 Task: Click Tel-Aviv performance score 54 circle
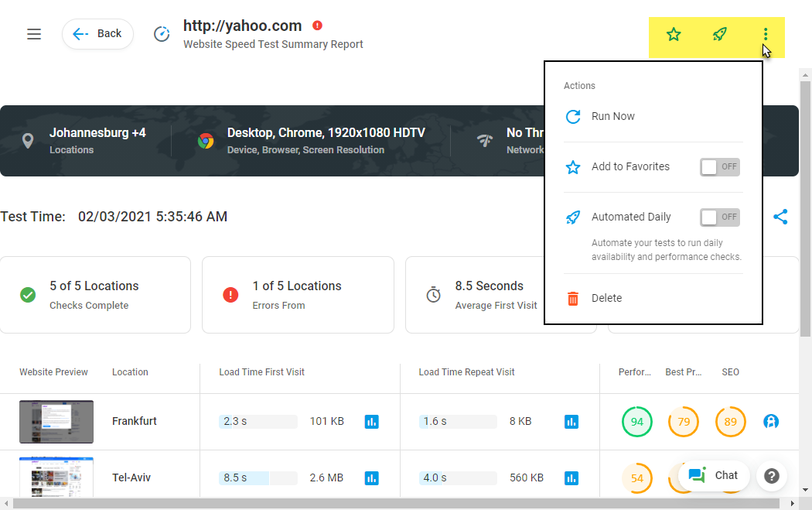[x=637, y=477]
